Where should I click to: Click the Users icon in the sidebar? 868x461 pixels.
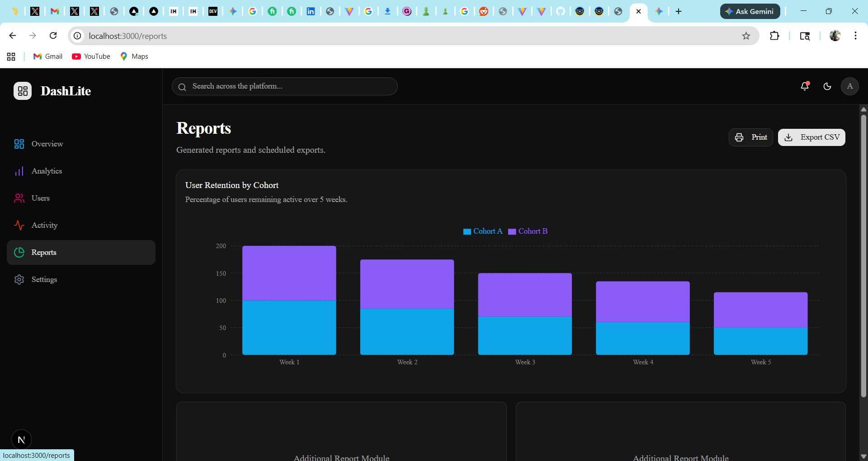pos(19,198)
